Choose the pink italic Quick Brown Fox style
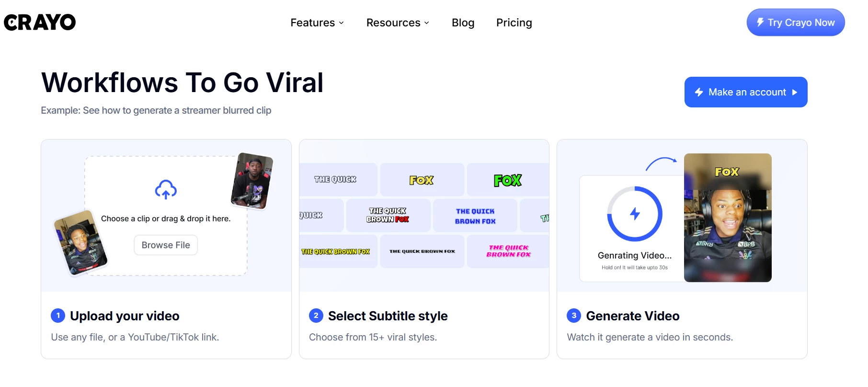The height and width of the screenshot is (387, 868). click(x=508, y=251)
